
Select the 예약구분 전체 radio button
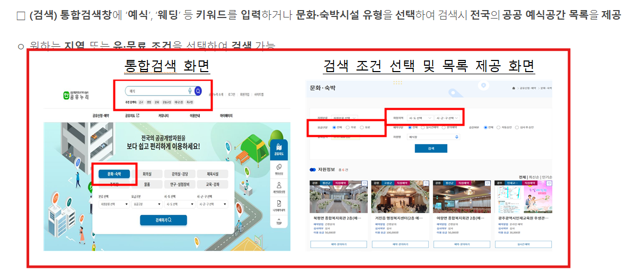click(410, 127)
